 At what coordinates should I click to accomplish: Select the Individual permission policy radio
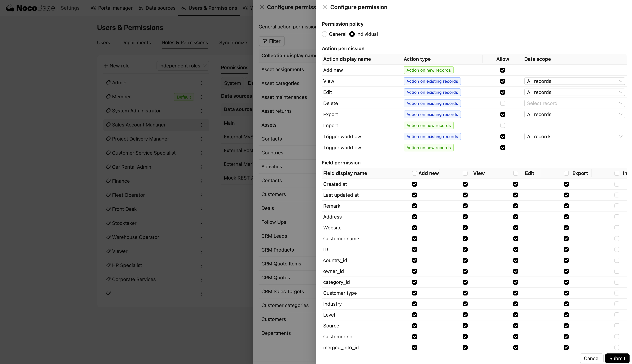click(x=352, y=34)
